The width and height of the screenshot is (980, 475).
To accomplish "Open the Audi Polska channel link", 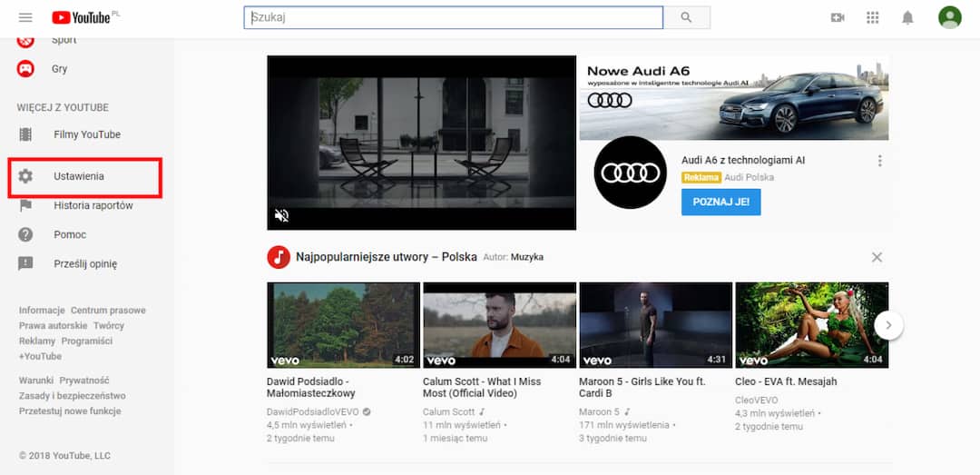I will point(749,177).
